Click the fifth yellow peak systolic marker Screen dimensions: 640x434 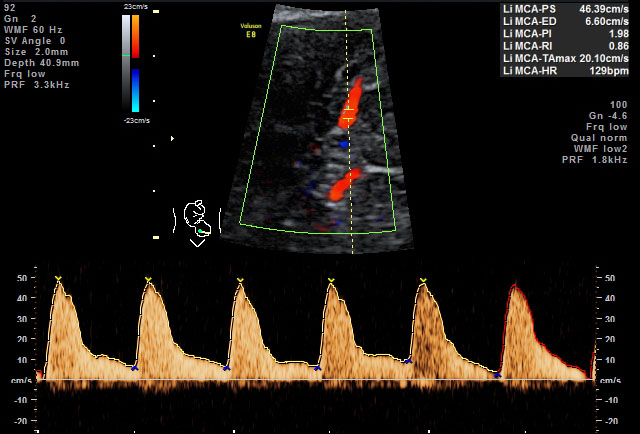point(424,280)
